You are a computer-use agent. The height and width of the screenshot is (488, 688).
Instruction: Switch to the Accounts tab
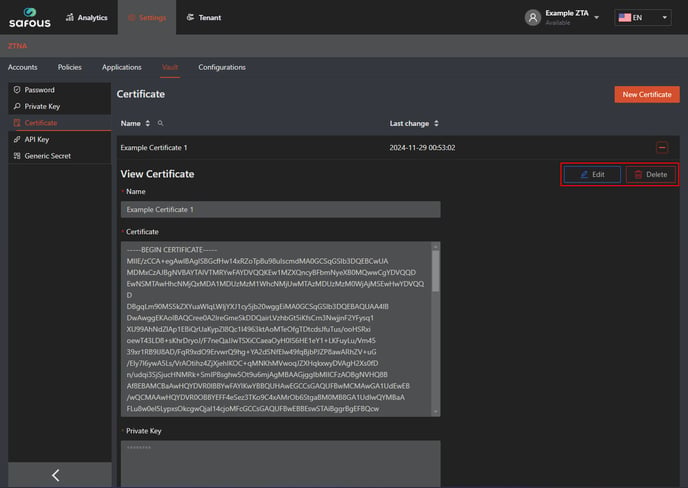(x=23, y=67)
